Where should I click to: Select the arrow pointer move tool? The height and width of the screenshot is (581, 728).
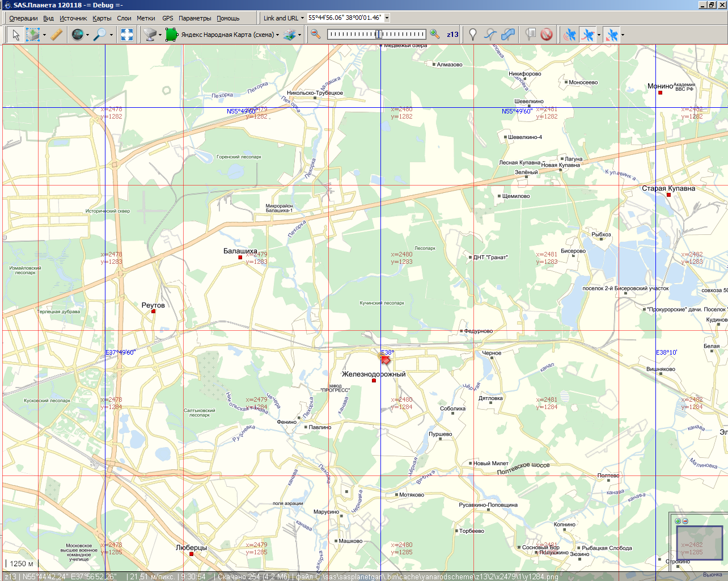pos(16,35)
